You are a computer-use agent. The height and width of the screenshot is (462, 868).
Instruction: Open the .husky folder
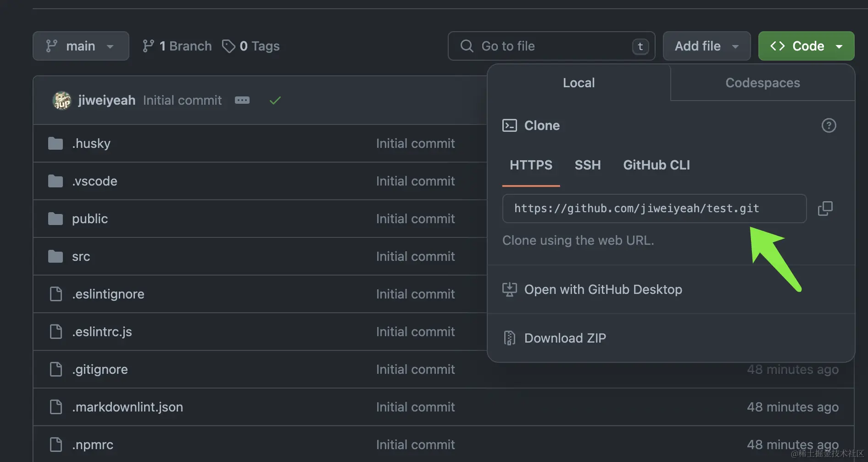tap(91, 143)
